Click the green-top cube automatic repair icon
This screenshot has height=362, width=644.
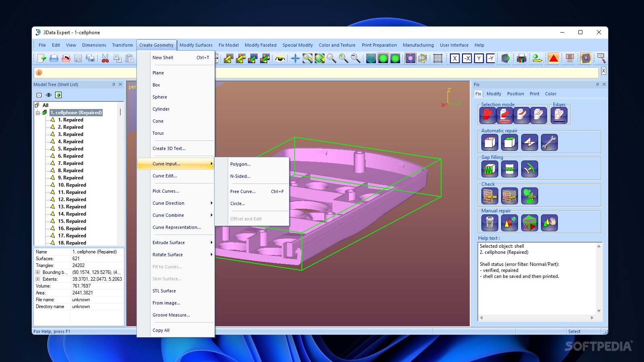(510, 142)
